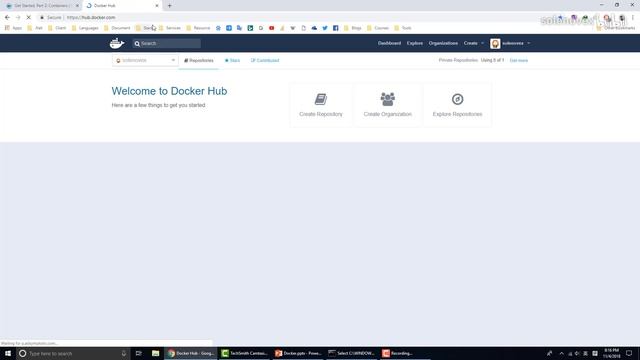
Task: Open the Apps bookmarks shortcut
Action: click(13, 28)
